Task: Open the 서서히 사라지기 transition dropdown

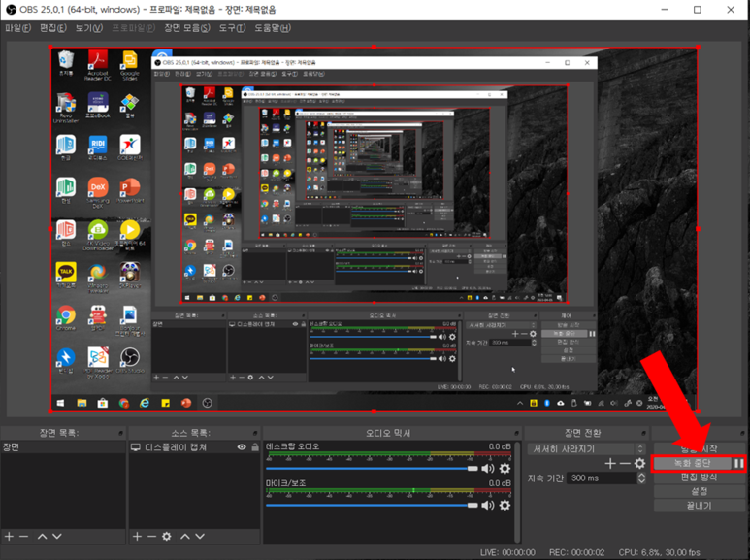Action: click(586, 449)
